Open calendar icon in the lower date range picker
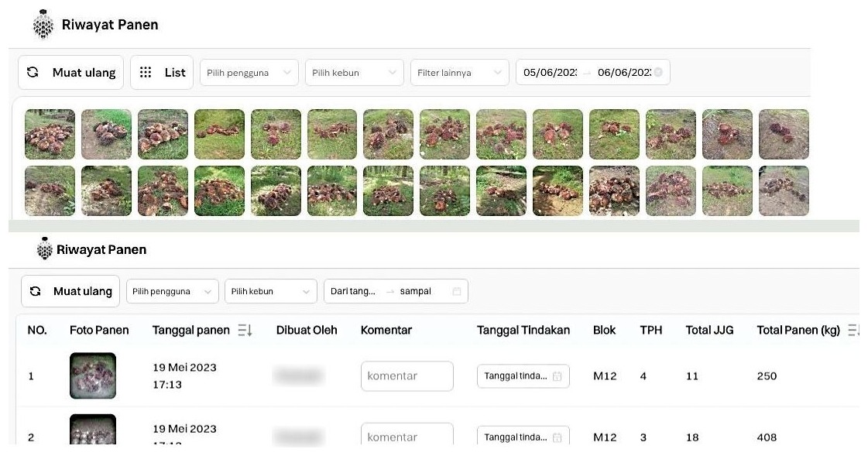The image size is (868, 456). [x=457, y=291]
